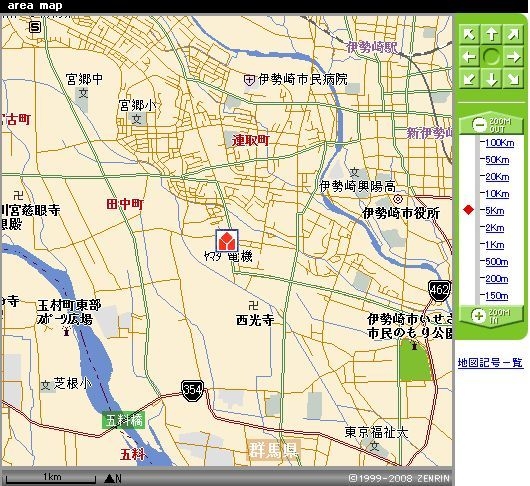
Task: Select the 2Km scale link
Action: point(495,228)
